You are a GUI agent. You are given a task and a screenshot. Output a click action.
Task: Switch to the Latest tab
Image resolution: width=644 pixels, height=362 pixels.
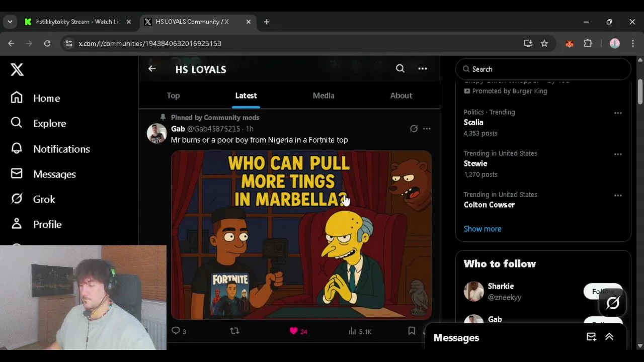click(246, 96)
